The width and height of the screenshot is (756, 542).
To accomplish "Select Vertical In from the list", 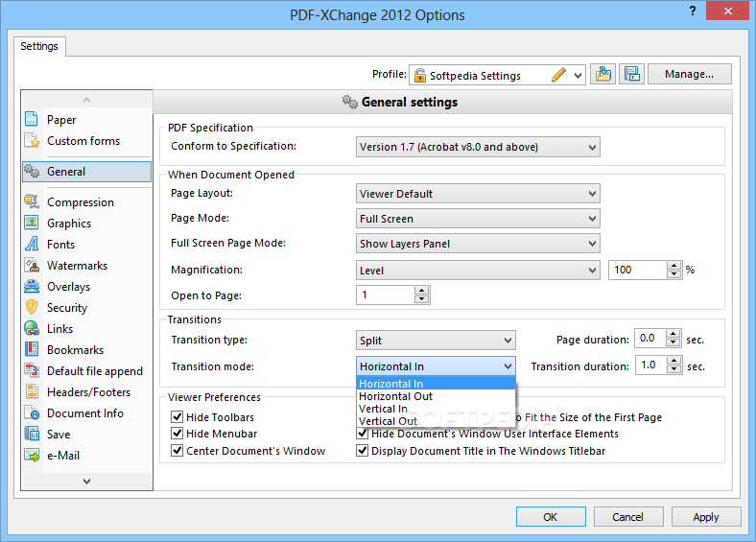I will [436, 409].
